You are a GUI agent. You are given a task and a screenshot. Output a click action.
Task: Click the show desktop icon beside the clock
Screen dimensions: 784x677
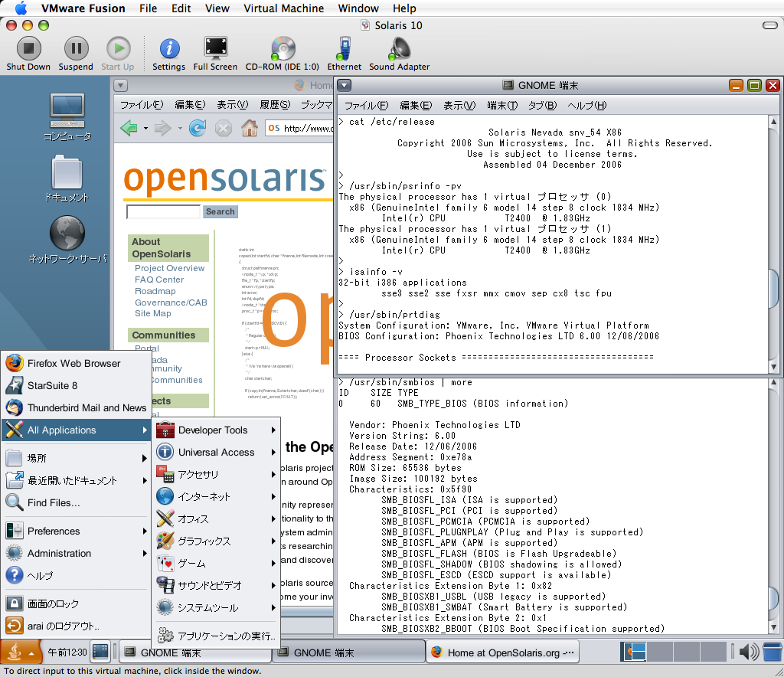[100, 652]
